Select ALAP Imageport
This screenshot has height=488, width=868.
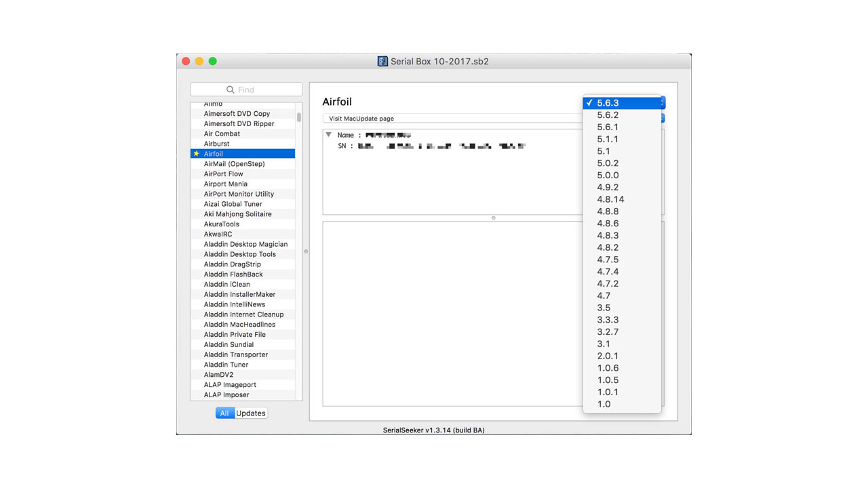[x=243, y=385]
